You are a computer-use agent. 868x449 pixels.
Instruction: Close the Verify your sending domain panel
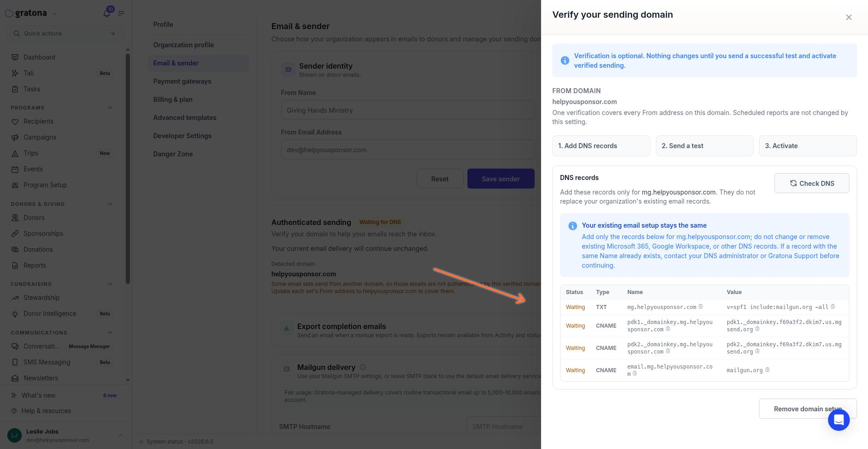click(848, 17)
